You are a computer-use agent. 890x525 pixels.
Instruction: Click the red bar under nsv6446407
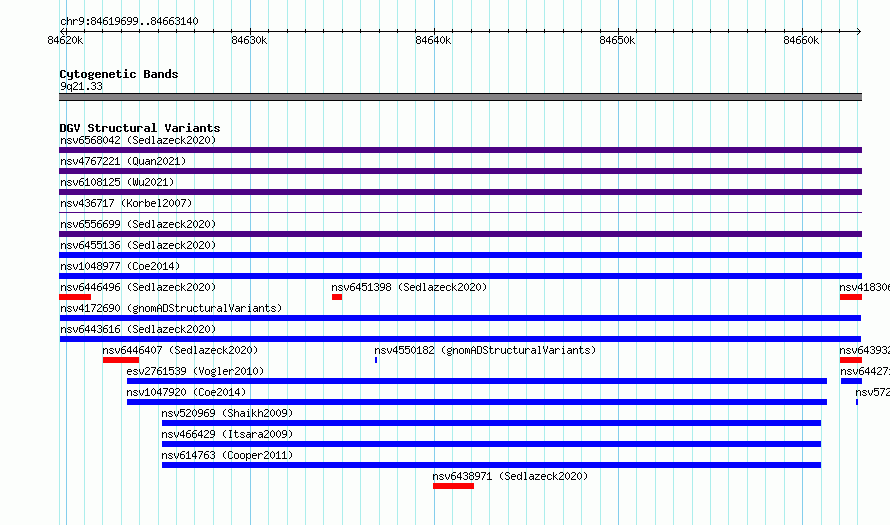(121, 360)
